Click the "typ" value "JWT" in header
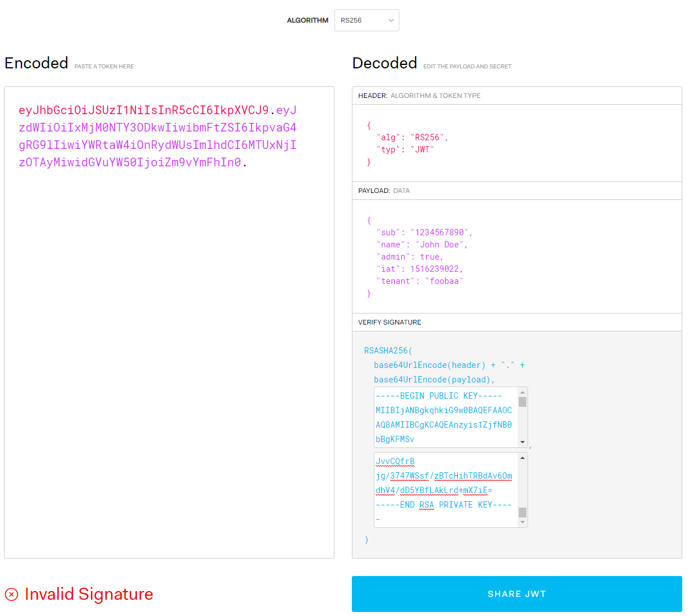This screenshot has width=695, height=616. tap(422, 150)
